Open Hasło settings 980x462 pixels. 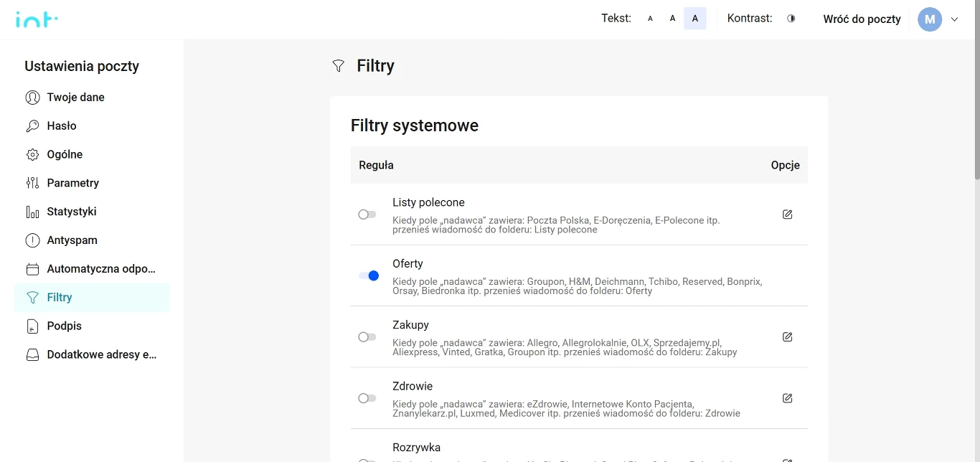[x=92, y=126]
